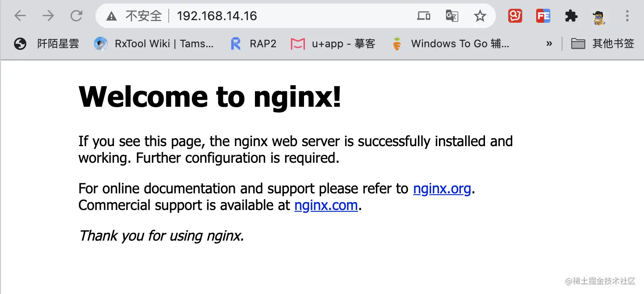Click the '不安全' site security warning icon
The image size is (644, 294).
point(111,16)
